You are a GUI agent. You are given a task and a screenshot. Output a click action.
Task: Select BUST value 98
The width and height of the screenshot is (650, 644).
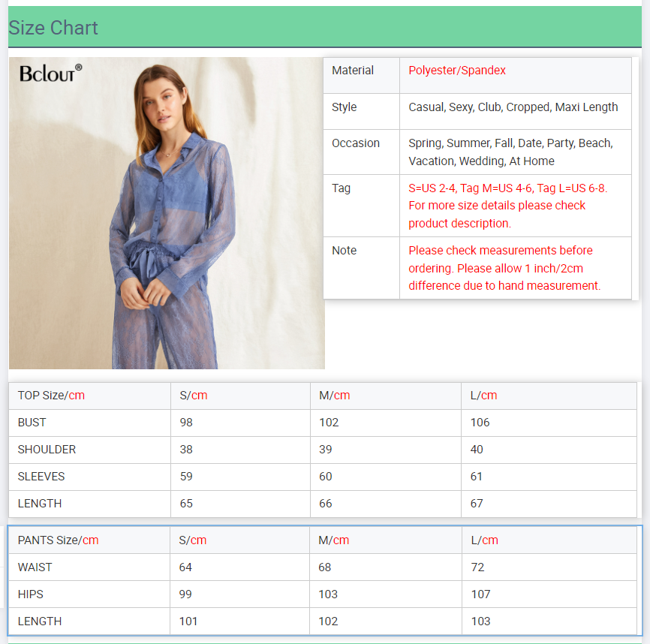click(x=186, y=423)
